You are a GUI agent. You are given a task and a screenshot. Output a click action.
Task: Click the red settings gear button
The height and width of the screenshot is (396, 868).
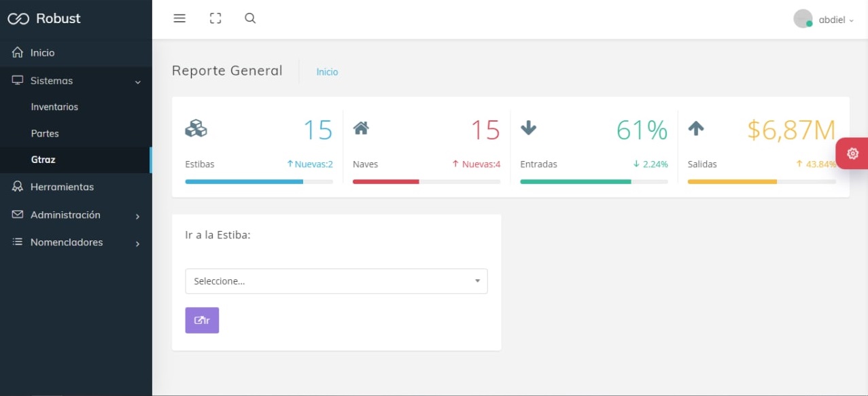tap(852, 154)
